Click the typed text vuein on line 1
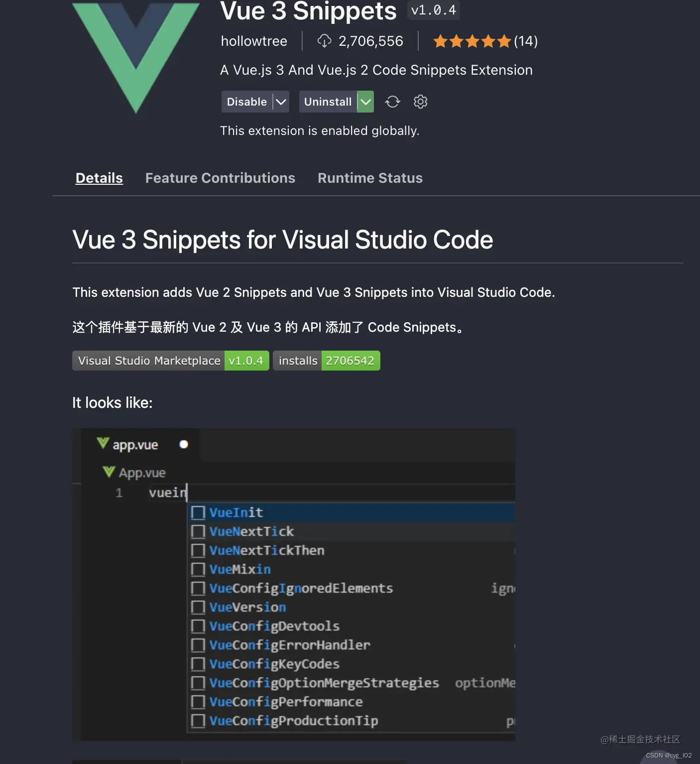 [168, 493]
